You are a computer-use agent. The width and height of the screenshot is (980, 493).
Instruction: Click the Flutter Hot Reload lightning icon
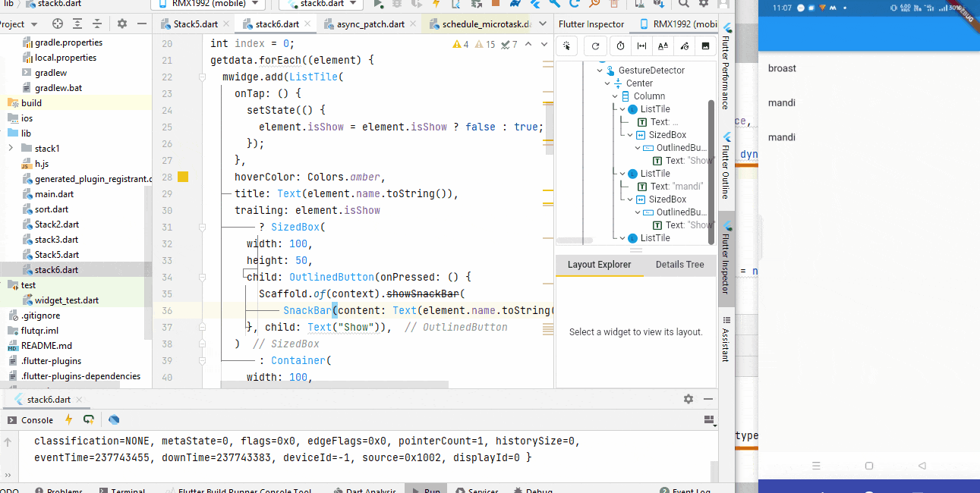(x=69, y=419)
